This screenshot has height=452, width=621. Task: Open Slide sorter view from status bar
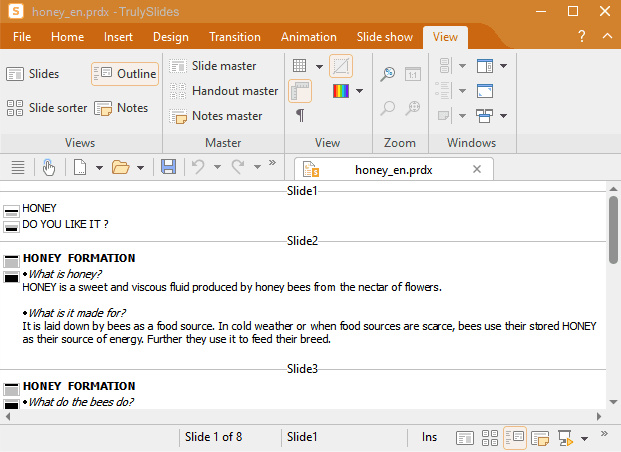490,437
